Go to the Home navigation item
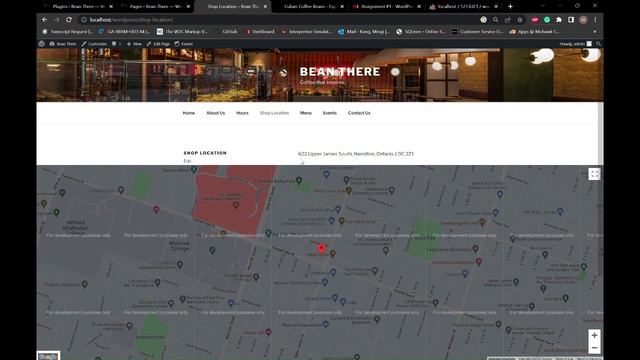The width and height of the screenshot is (640, 360). 189,113
